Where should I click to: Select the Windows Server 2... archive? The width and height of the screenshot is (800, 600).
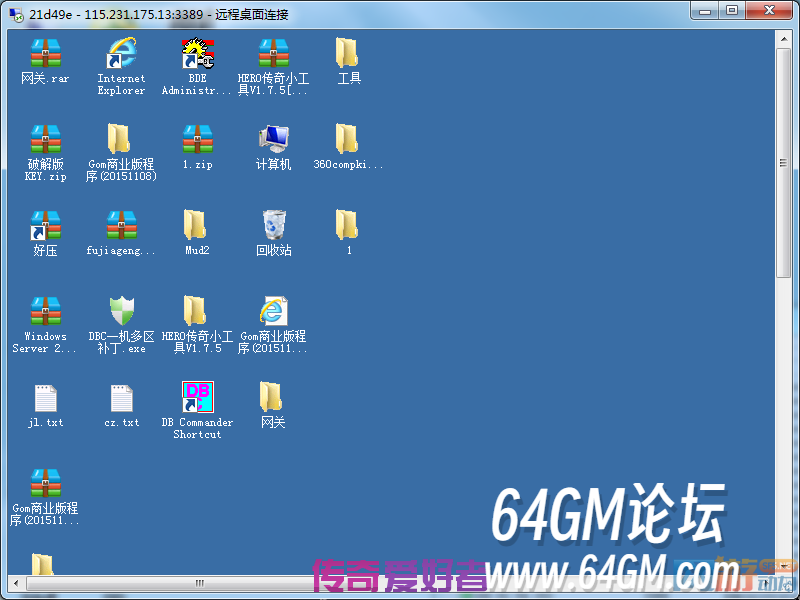tap(45, 311)
